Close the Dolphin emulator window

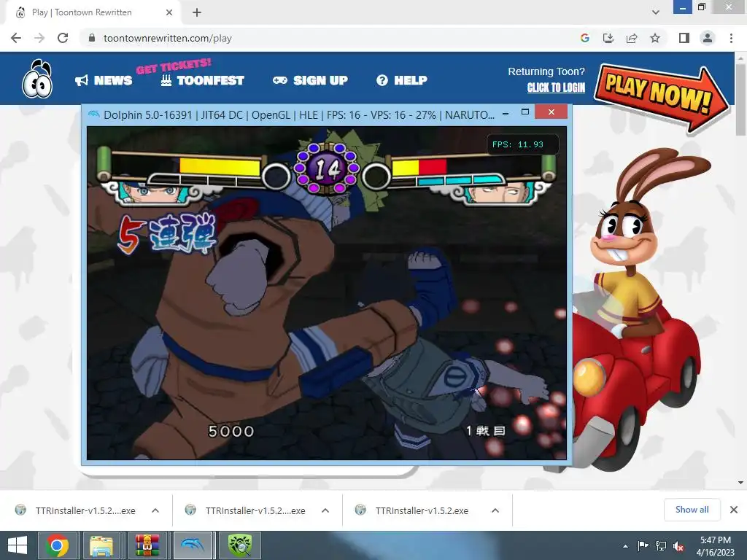click(551, 112)
